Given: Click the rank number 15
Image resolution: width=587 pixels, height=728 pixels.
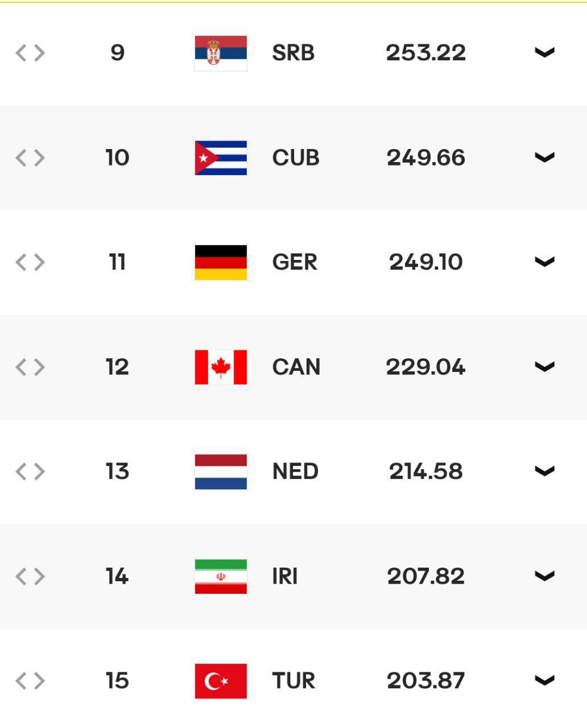Looking at the screenshot, I should point(117,681).
